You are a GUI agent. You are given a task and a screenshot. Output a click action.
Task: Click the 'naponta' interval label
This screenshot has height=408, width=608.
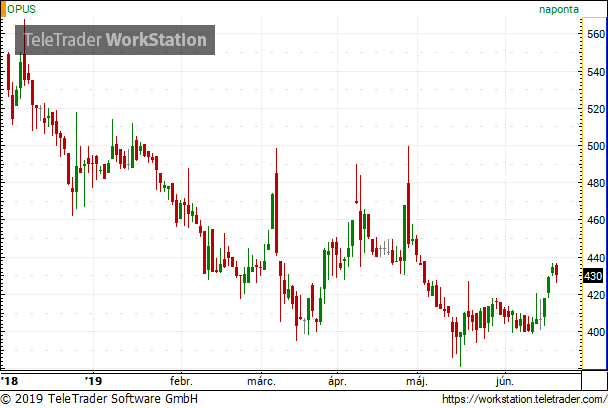(559, 10)
